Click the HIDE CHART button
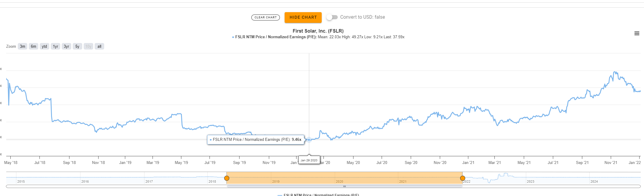This screenshot has height=196, width=644. point(303,17)
